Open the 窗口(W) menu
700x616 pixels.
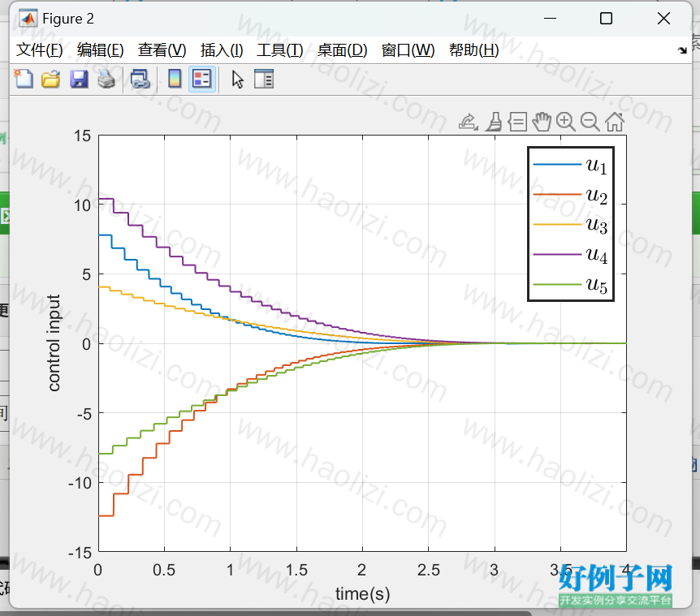click(x=408, y=50)
